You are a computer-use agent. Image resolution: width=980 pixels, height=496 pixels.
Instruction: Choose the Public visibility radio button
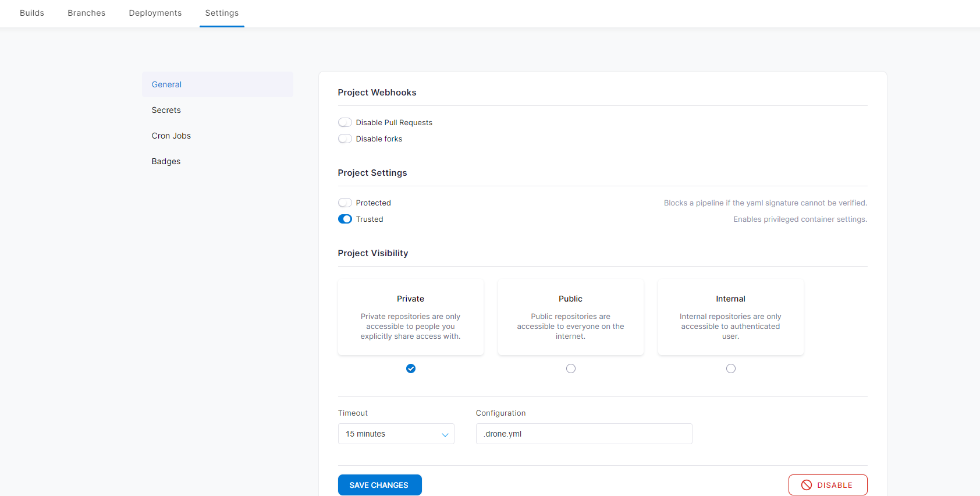tap(571, 369)
